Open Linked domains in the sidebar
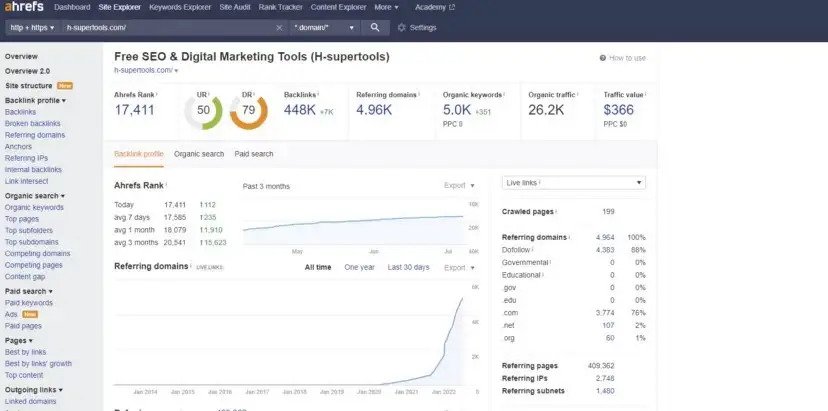Image resolution: width=828 pixels, height=411 pixels. click(31, 401)
